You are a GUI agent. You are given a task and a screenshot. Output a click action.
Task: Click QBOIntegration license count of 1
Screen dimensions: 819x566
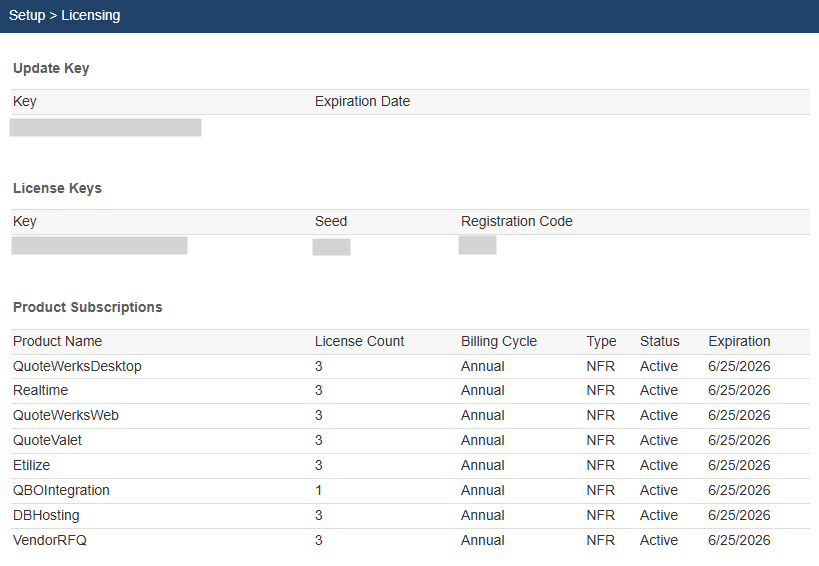click(x=318, y=491)
